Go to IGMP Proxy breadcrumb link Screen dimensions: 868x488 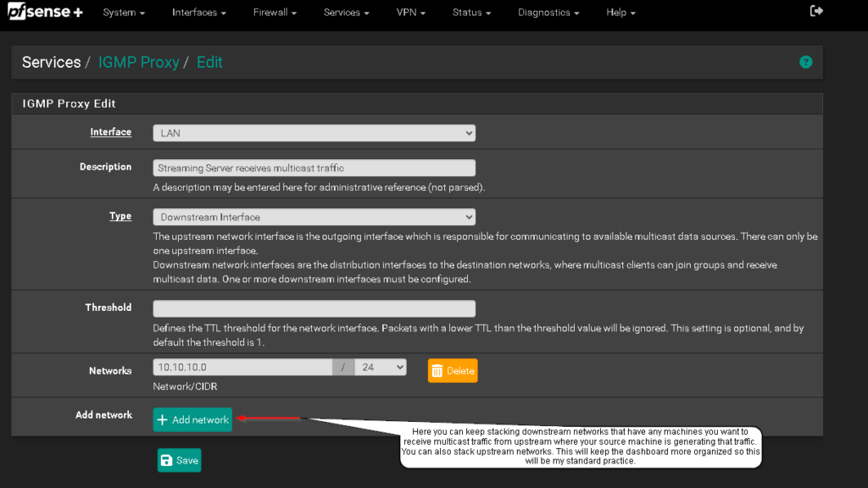[x=138, y=62]
